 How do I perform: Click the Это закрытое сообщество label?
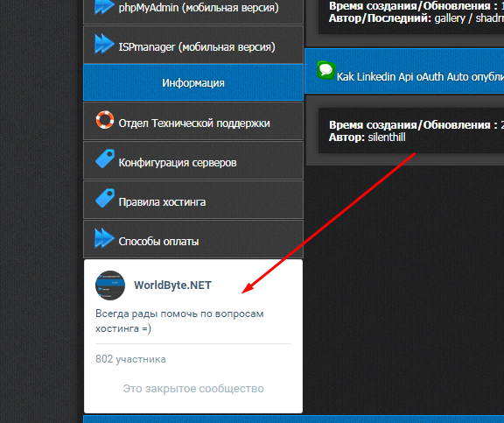tap(193, 389)
